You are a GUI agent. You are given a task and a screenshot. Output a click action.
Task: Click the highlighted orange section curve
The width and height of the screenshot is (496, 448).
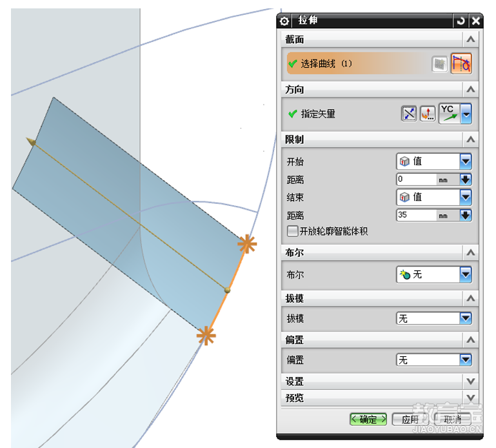226,290
